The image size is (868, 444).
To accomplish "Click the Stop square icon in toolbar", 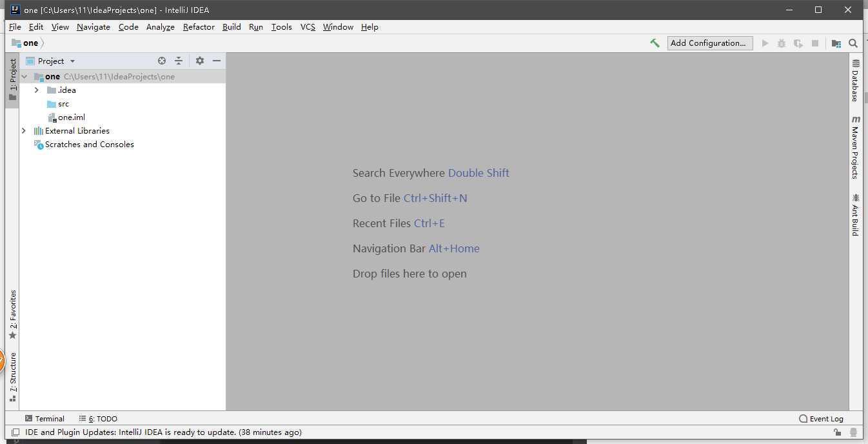I will 815,43.
